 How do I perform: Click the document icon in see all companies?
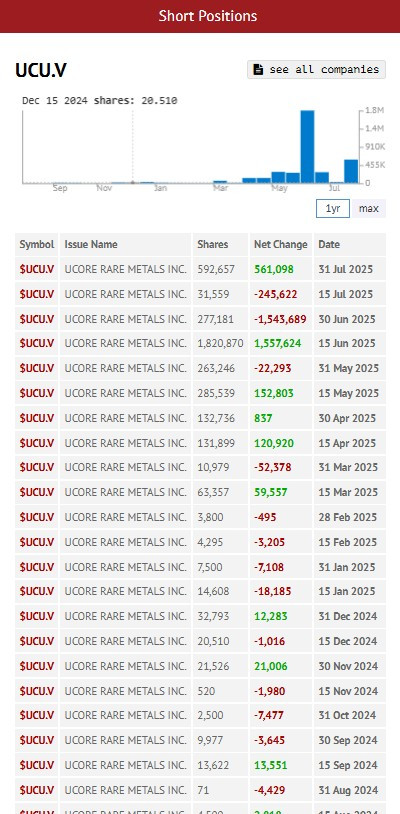(x=258, y=69)
